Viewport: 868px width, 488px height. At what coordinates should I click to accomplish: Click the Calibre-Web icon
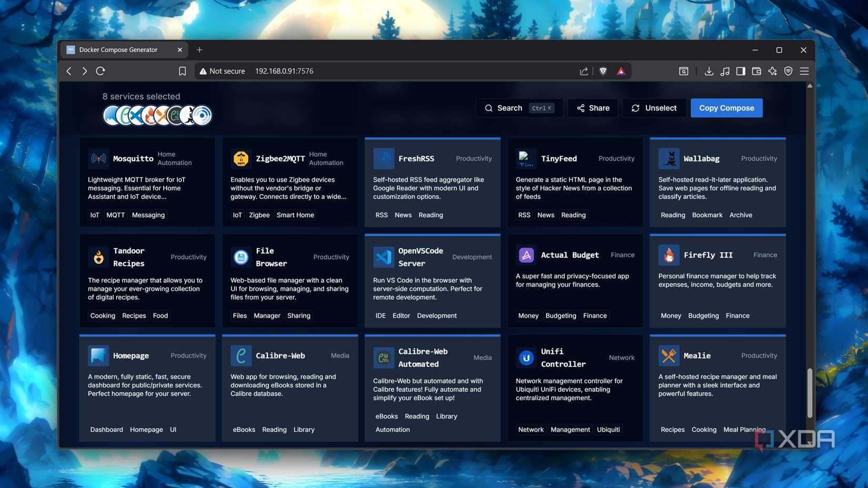(x=241, y=355)
